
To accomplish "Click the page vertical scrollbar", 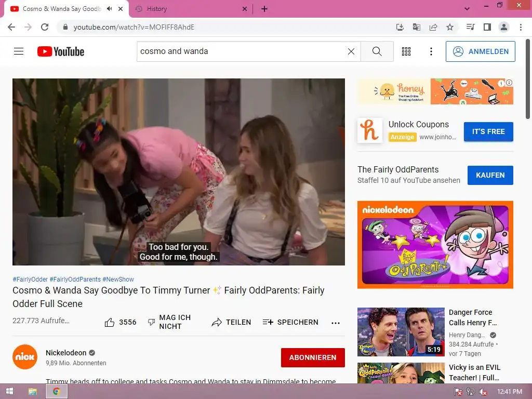I will tap(528, 79).
